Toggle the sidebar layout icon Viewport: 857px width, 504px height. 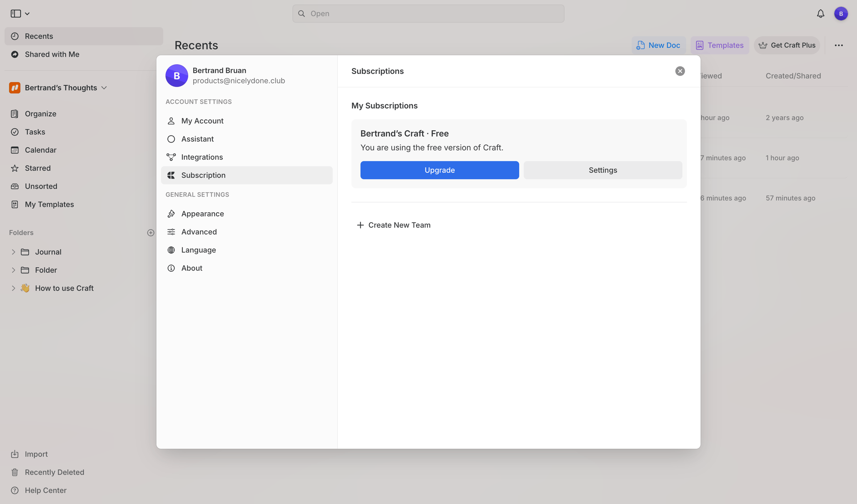pyautogui.click(x=15, y=14)
